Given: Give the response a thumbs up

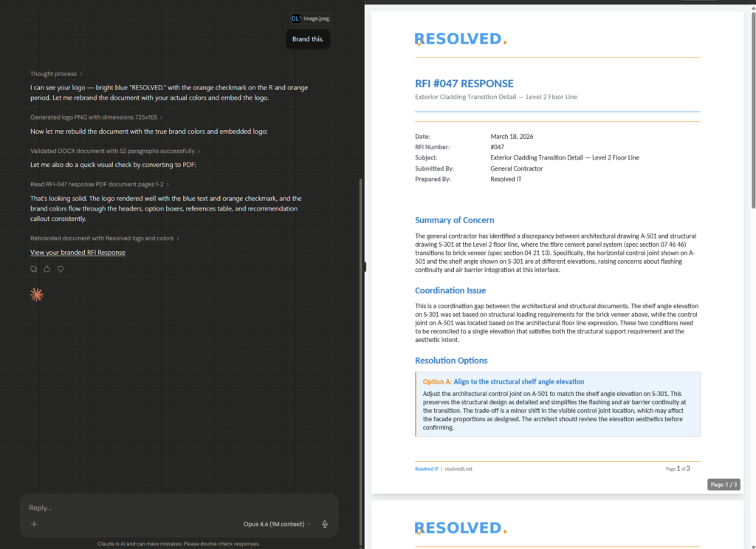Looking at the screenshot, I should 47,269.
